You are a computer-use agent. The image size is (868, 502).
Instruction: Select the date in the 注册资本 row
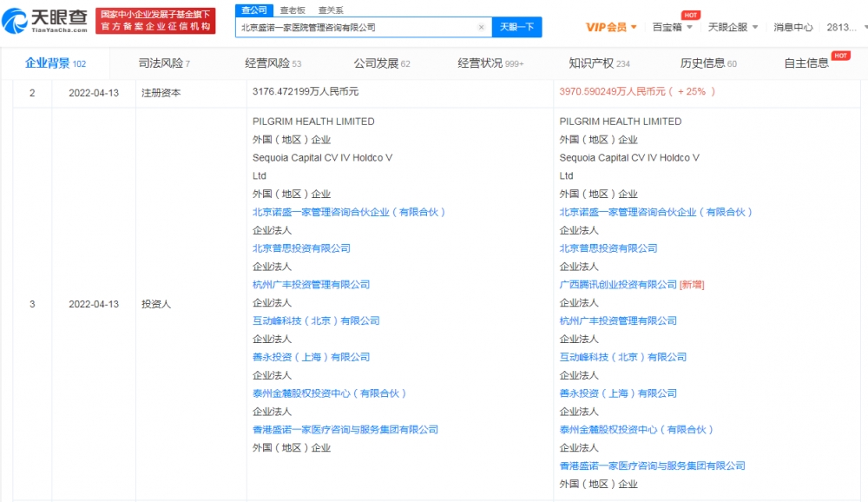coord(94,93)
